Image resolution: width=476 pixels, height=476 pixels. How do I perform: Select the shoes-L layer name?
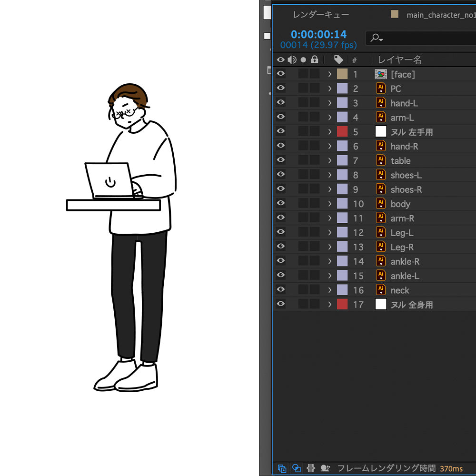coord(406,175)
